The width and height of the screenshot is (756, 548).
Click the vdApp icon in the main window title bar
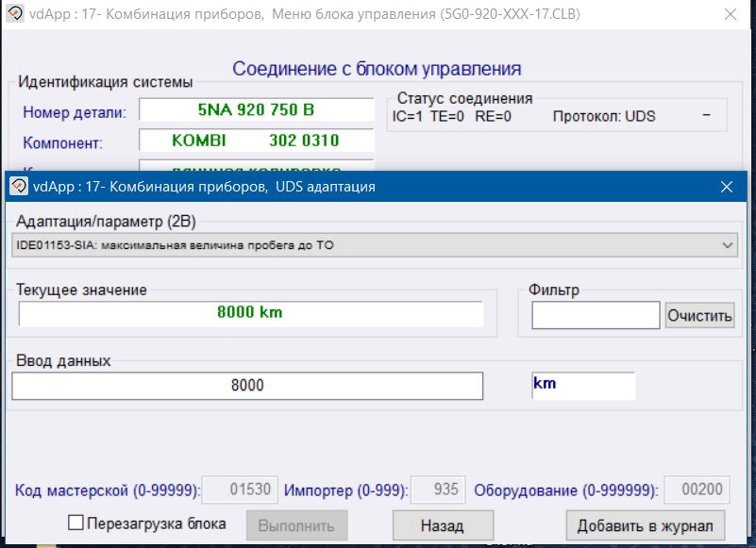[16, 15]
